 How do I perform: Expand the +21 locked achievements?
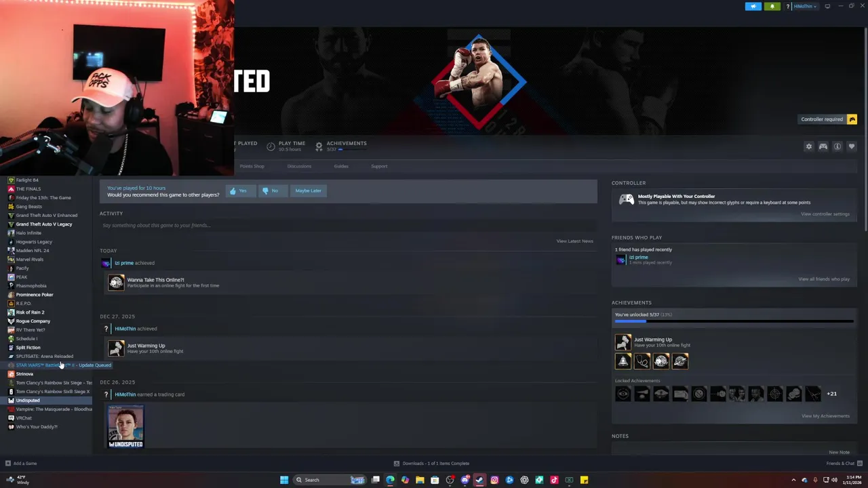(831, 394)
